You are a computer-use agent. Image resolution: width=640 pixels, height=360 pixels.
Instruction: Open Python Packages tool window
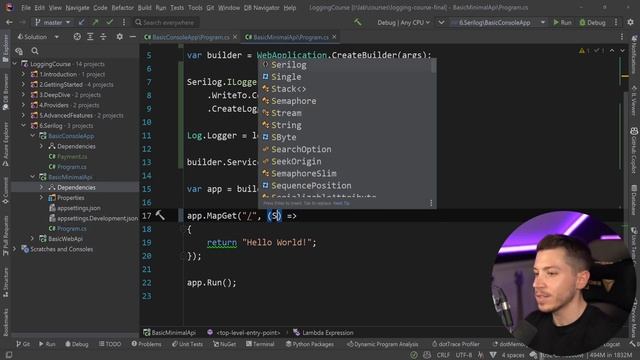pyautogui.click(x=310, y=344)
